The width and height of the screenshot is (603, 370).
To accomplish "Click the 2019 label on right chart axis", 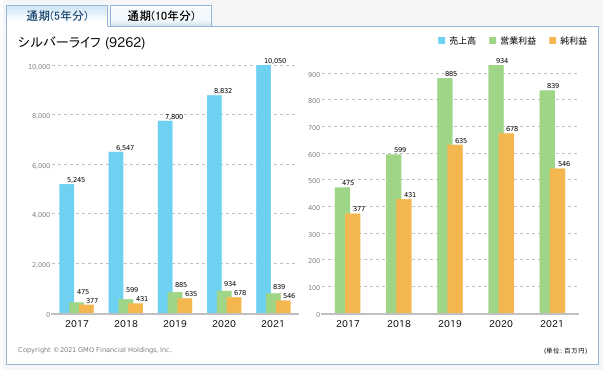I will 450,323.
